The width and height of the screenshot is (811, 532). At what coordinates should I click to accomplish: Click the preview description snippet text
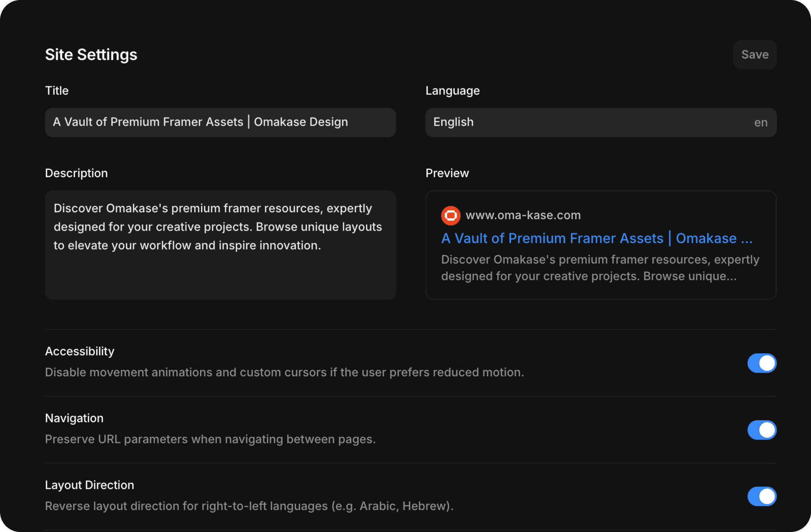click(x=600, y=268)
